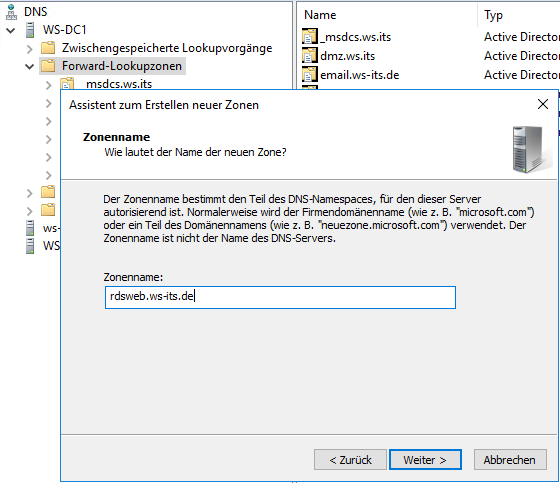Screen dimensions: 560x483
Task: Expand Zwischengespeicherte Lookupvorgänge node
Action: [x=30, y=49]
